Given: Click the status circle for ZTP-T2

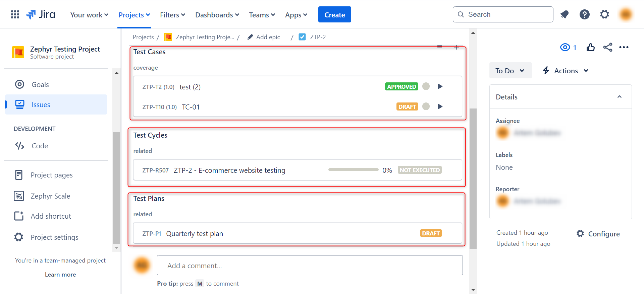Looking at the screenshot, I should point(426,86).
